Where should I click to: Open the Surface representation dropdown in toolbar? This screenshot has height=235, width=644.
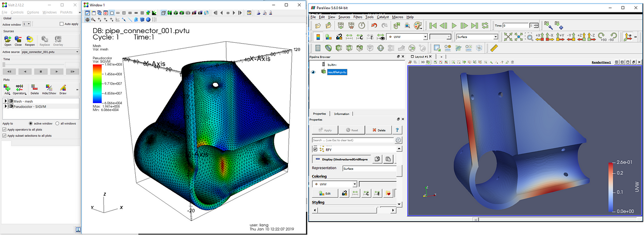[477, 37]
